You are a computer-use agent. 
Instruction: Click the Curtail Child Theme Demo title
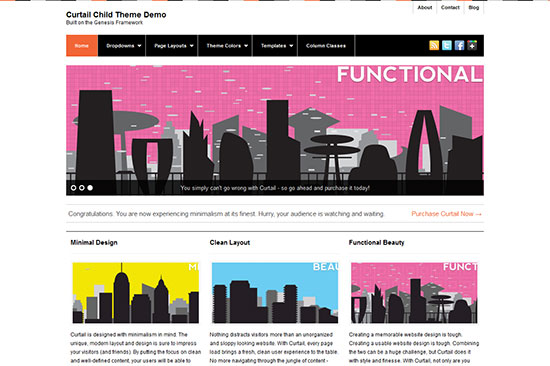click(x=116, y=15)
